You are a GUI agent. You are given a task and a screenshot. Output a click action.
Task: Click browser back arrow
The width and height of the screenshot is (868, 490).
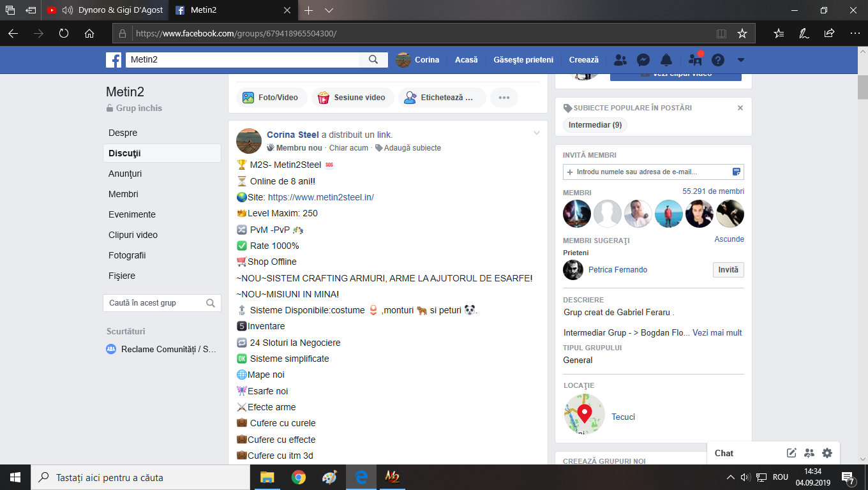(13, 33)
